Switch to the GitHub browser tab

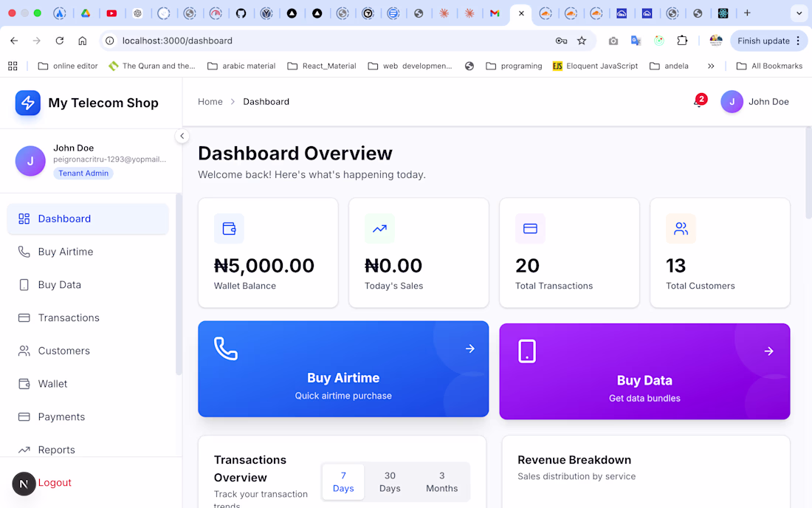241,13
